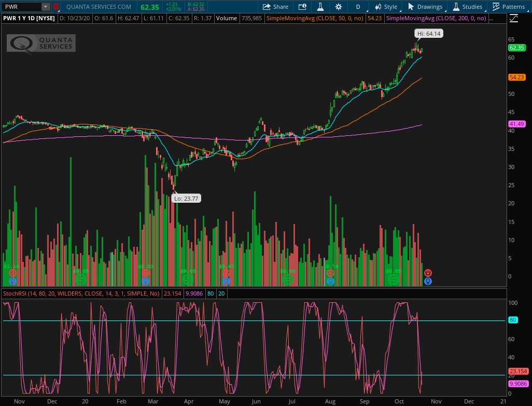Screen dimensions: 532x406
Task: Click the last price 62.35 in header
Action: point(150,7)
